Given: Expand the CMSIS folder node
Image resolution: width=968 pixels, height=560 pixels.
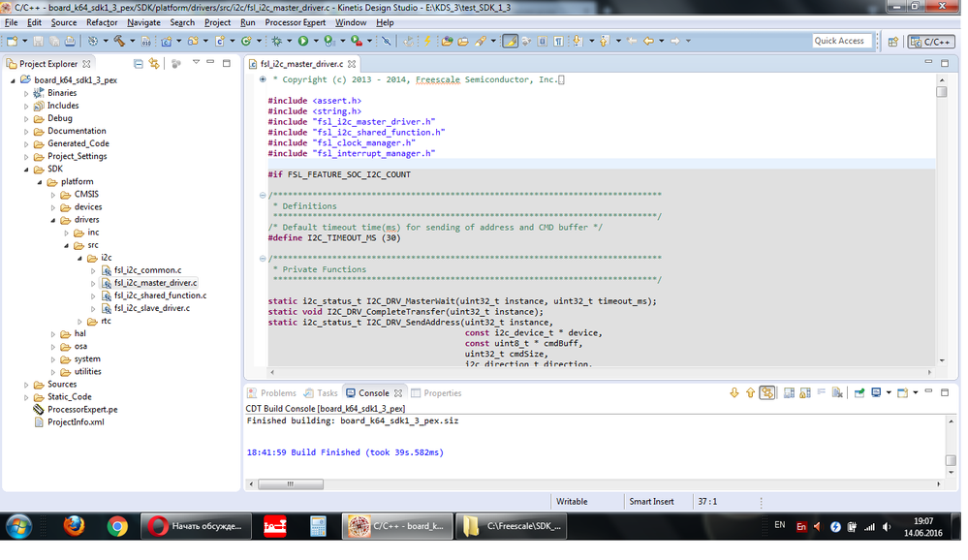Looking at the screenshot, I should pyautogui.click(x=53, y=195).
